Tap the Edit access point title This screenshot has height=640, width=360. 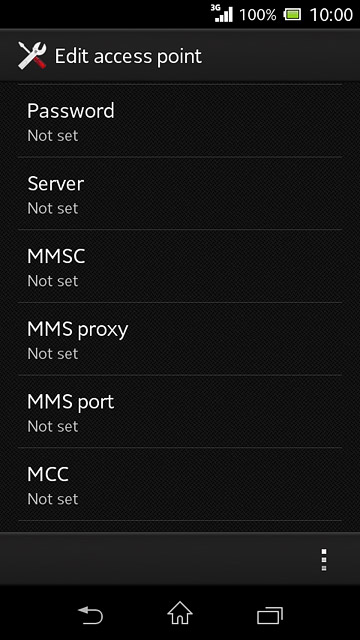click(x=128, y=56)
